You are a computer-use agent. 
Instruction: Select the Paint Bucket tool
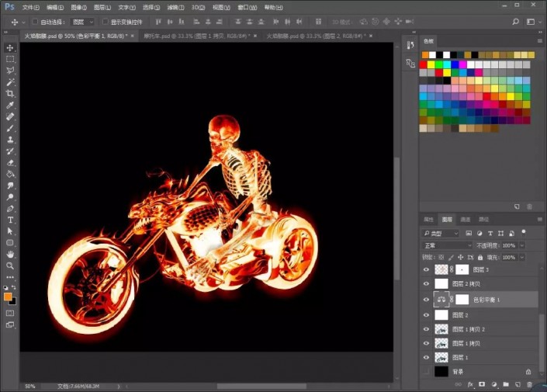tap(10, 174)
